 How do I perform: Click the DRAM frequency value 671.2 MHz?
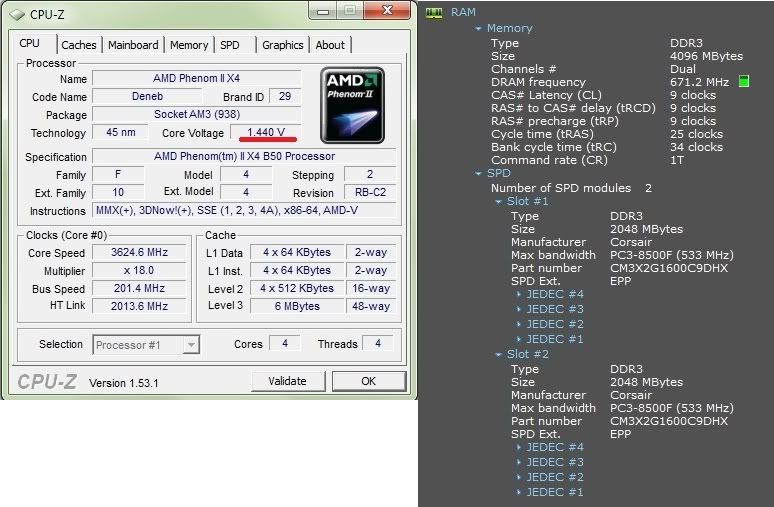click(699, 82)
